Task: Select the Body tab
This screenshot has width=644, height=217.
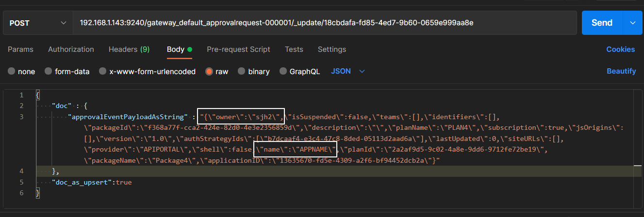Action: [176, 49]
